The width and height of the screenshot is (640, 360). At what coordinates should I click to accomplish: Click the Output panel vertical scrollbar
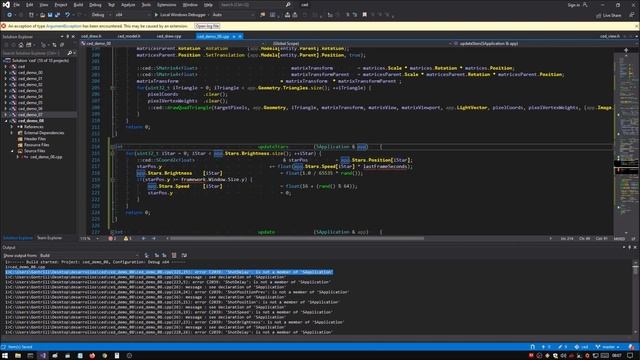click(x=636, y=298)
